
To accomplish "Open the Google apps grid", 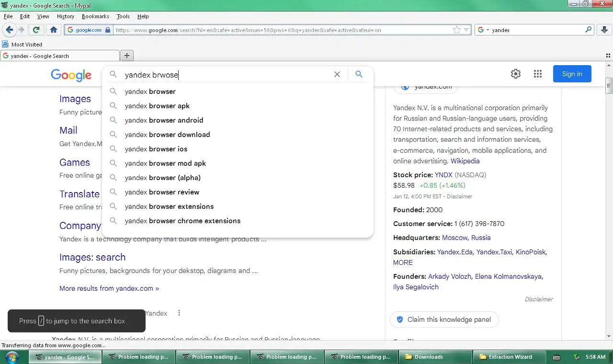I will 538,74.
